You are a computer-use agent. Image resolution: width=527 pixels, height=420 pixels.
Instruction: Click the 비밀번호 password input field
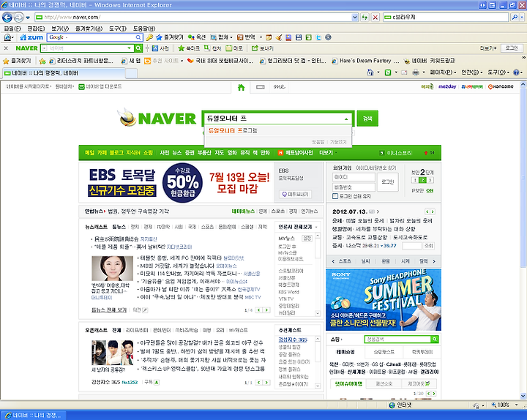click(354, 187)
